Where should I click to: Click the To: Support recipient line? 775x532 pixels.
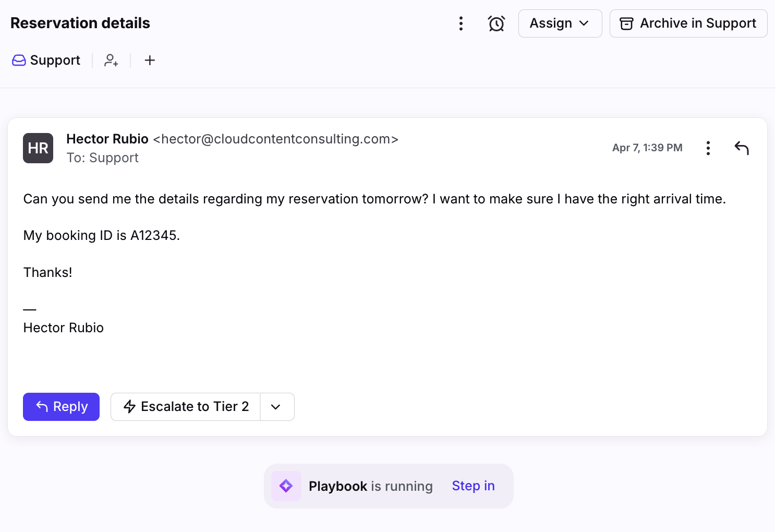coord(102,158)
